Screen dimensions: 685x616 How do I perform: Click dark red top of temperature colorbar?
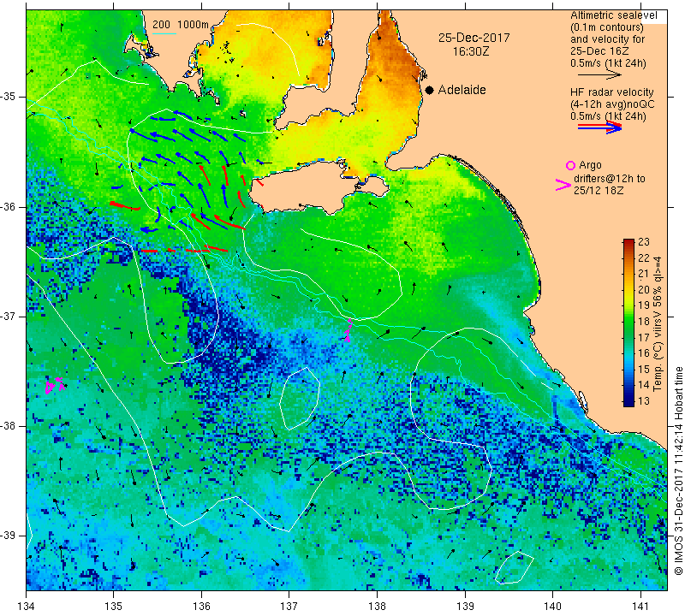pyautogui.click(x=628, y=242)
